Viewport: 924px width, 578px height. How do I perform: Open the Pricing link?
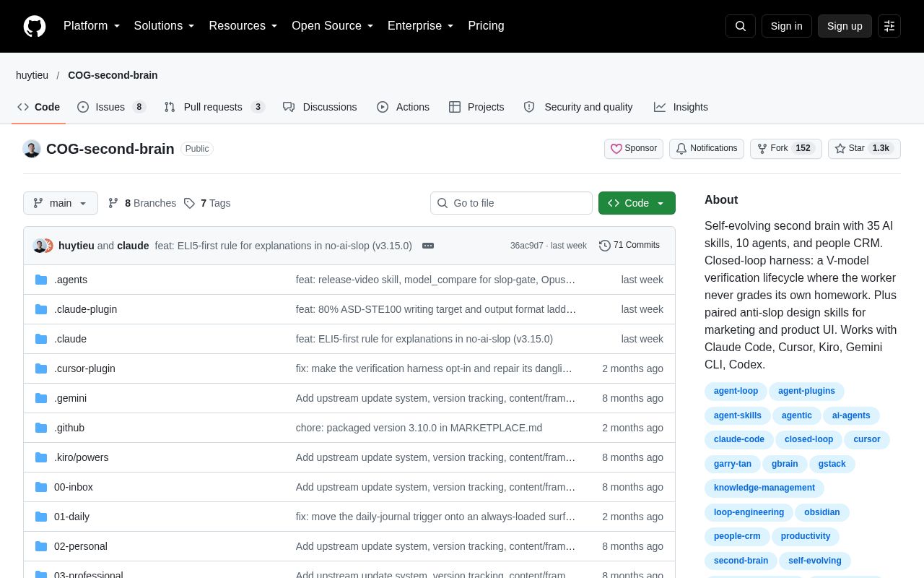tap(486, 26)
